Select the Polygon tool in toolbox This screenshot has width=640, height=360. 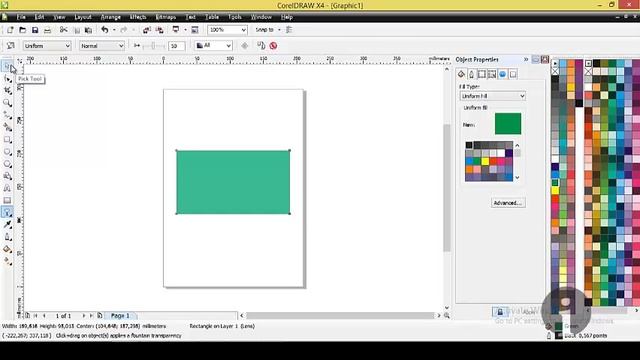point(7,164)
